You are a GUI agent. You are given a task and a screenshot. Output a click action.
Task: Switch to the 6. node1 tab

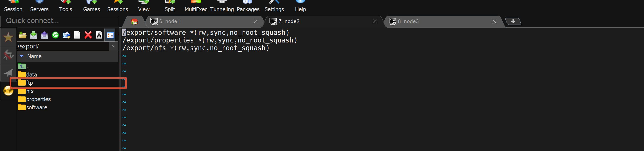pos(205,22)
